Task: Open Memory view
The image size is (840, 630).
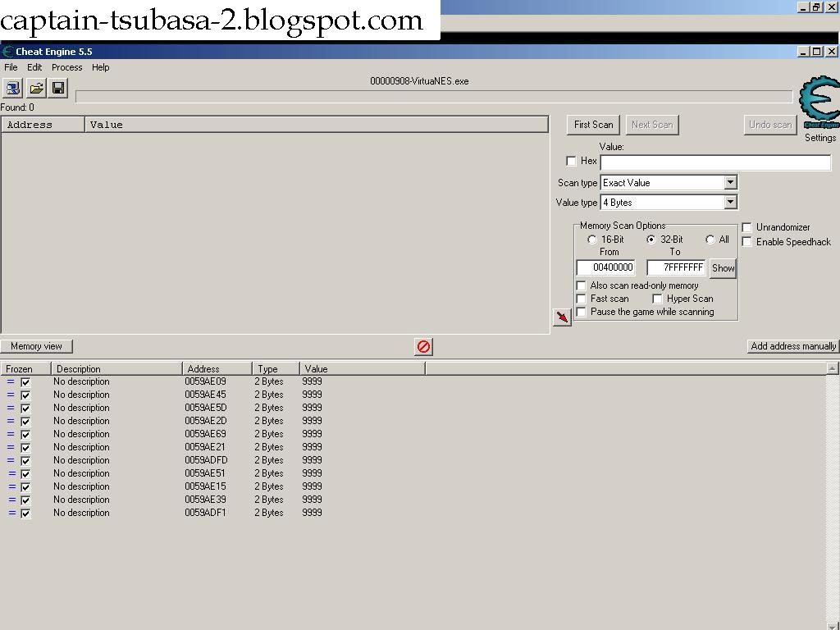Action: click(36, 346)
